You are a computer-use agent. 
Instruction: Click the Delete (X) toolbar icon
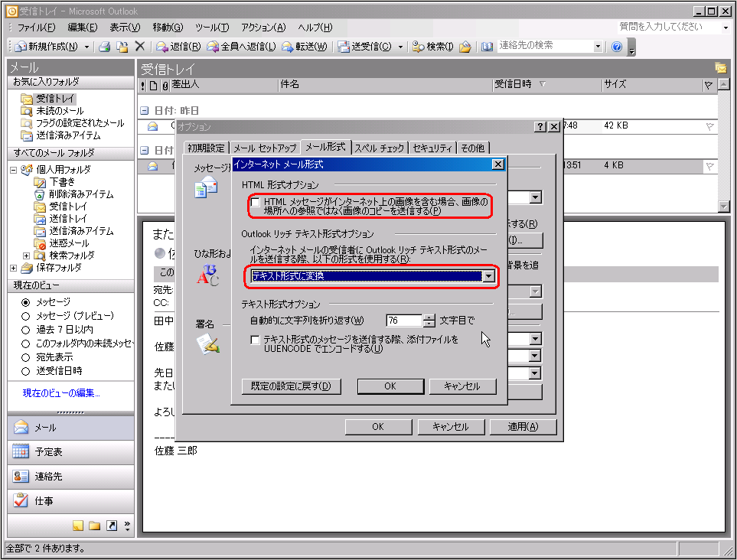139,47
